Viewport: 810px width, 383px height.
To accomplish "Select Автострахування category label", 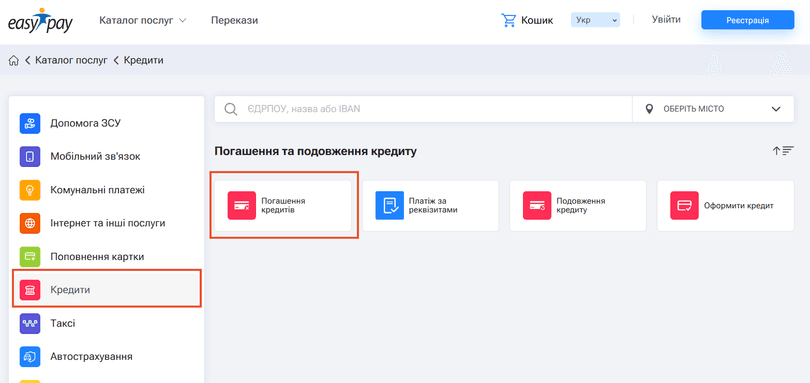I will (x=91, y=357).
